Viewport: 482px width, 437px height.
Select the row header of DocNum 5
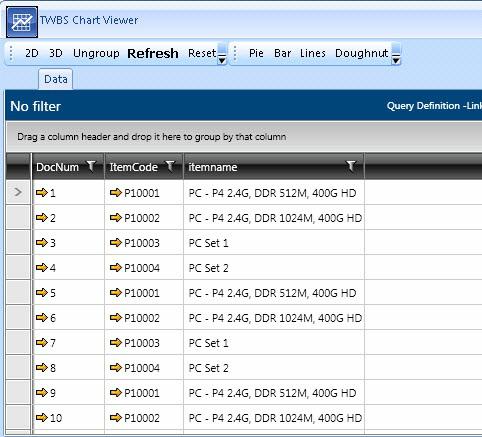click(19, 292)
